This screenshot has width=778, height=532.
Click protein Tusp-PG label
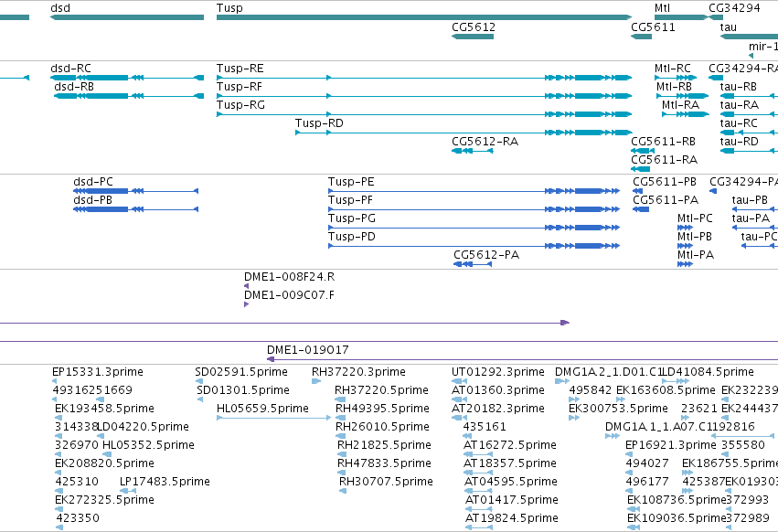coord(352,218)
